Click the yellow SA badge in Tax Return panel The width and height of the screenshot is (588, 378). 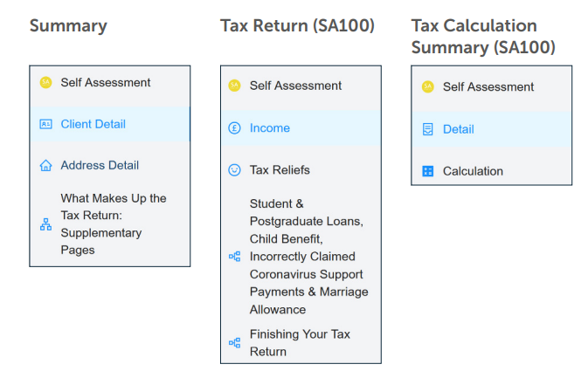tap(234, 86)
